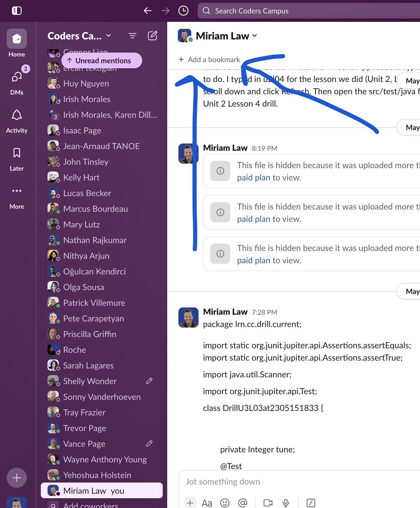The height and width of the screenshot is (508, 420).
Task: Open Miriam Law conversation details dropdown
Action: [x=226, y=36]
